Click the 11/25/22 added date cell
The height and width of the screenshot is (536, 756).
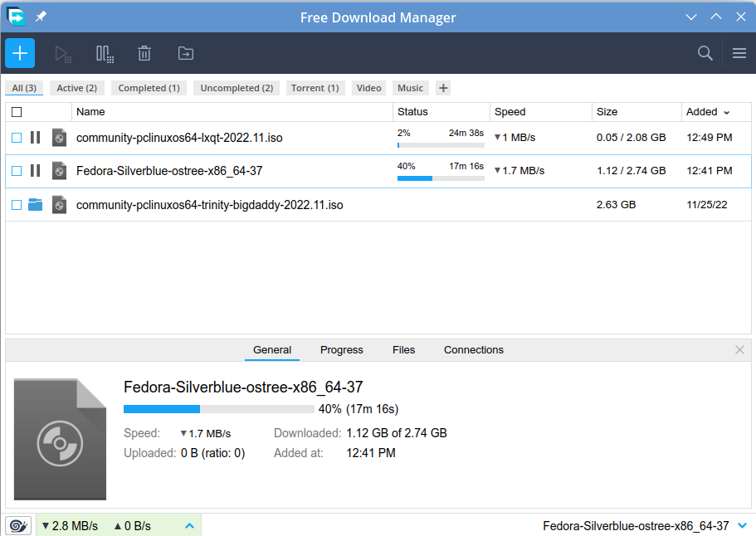[707, 205]
